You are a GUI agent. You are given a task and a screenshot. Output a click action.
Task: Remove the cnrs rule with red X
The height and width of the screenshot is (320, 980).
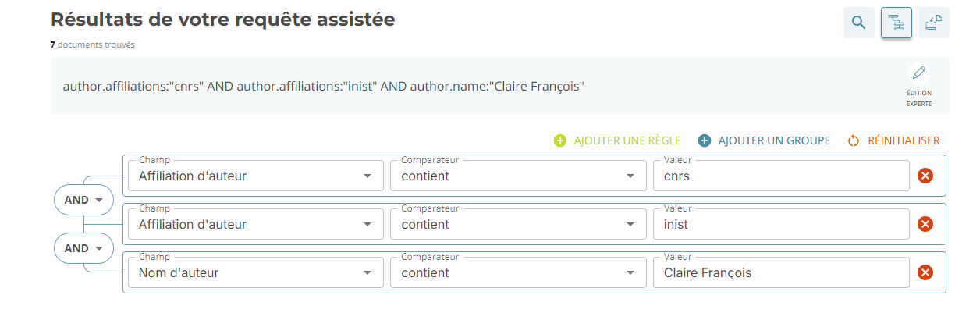point(925,176)
